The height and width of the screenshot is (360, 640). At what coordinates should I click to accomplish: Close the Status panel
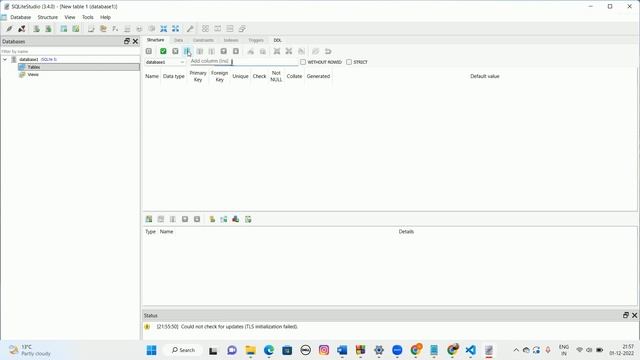(634, 315)
